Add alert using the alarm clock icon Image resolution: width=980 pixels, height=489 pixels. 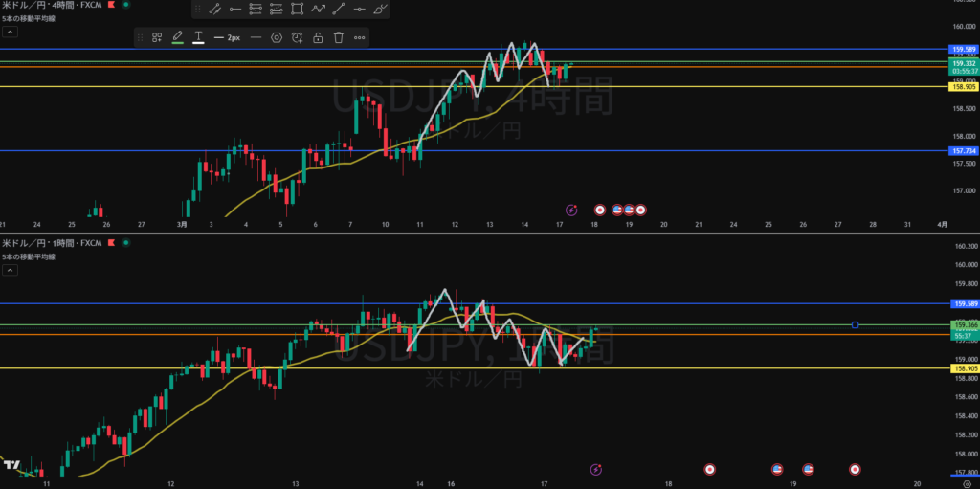pyautogui.click(x=298, y=37)
